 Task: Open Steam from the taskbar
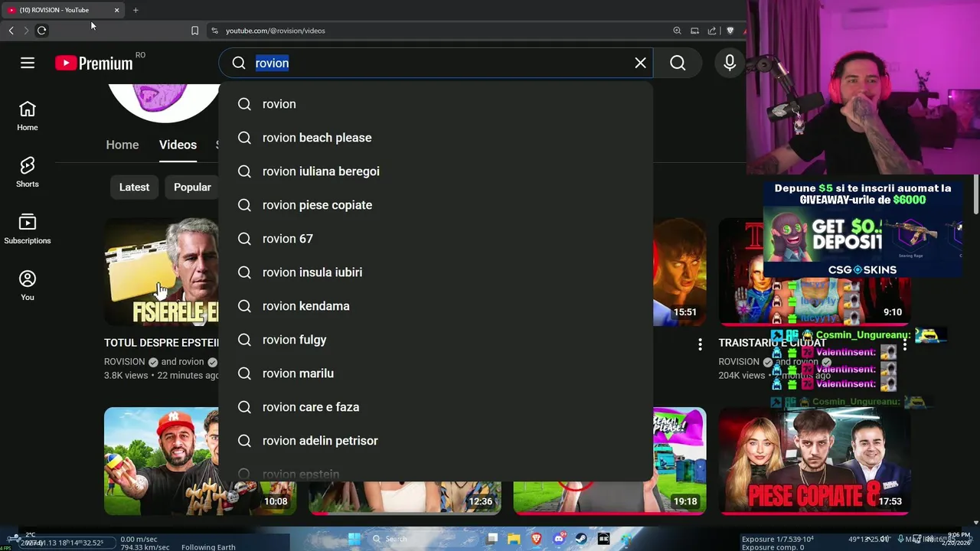tap(581, 539)
